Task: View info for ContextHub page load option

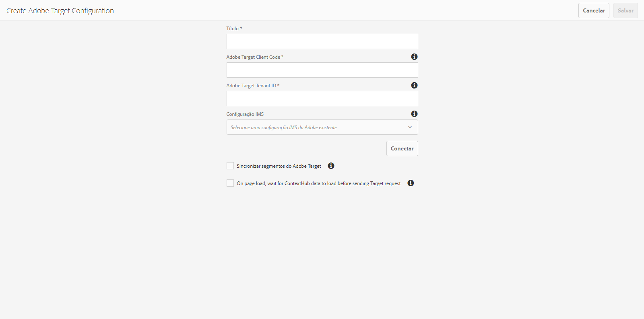Action: [x=411, y=183]
